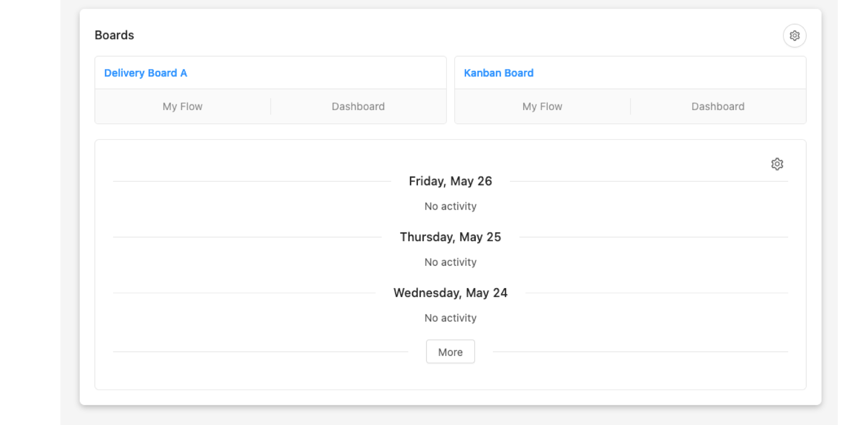Click the Boards section heading
This screenshot has height=425, width=868.
click(x=114, y=35)
